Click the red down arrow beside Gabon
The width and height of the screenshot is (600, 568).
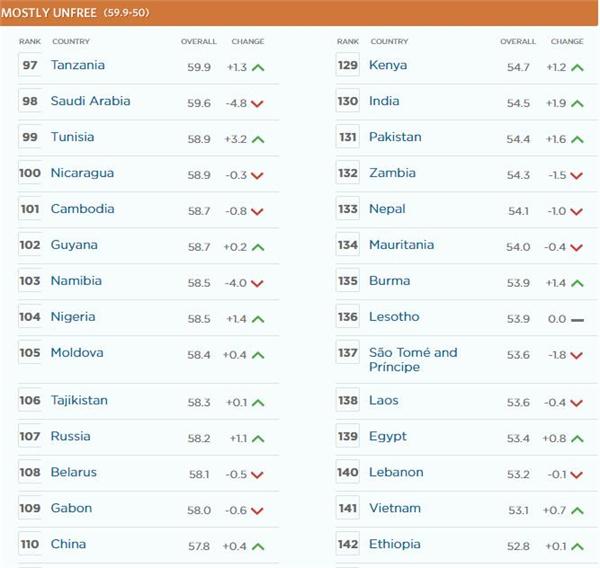click(x=257, y=511)
